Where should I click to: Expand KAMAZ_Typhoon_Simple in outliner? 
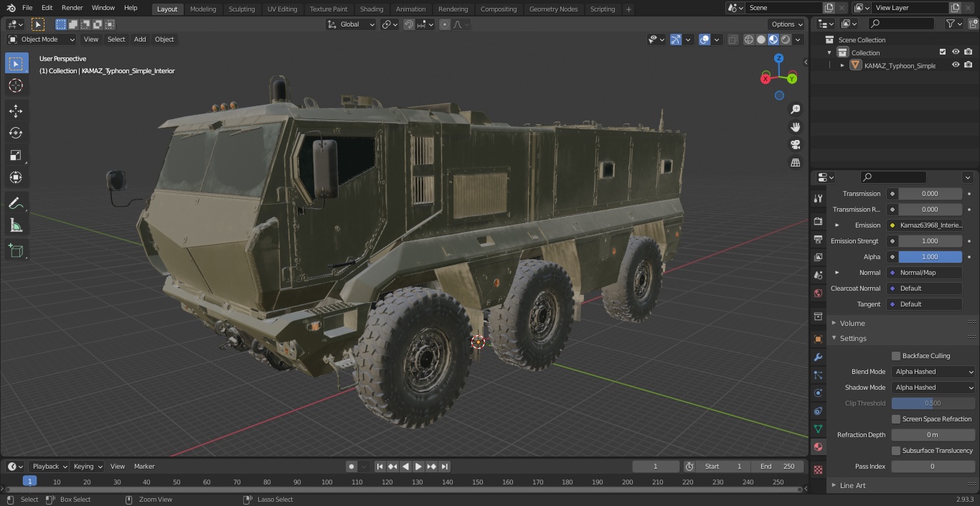[x=843, y=65]
